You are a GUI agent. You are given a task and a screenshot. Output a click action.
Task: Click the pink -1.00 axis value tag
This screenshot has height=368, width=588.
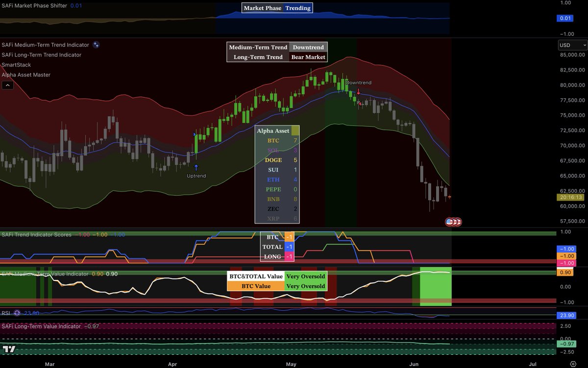(x=567, y=263)
